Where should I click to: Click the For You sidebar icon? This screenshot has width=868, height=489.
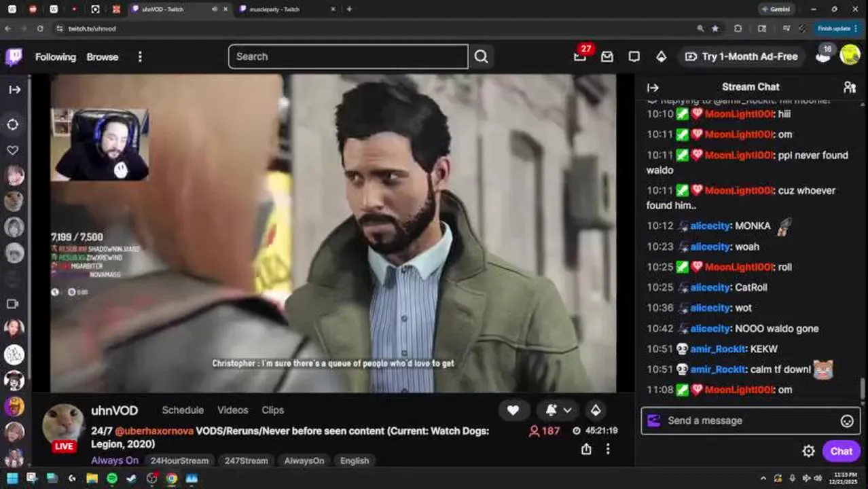[x=13, y=124]
